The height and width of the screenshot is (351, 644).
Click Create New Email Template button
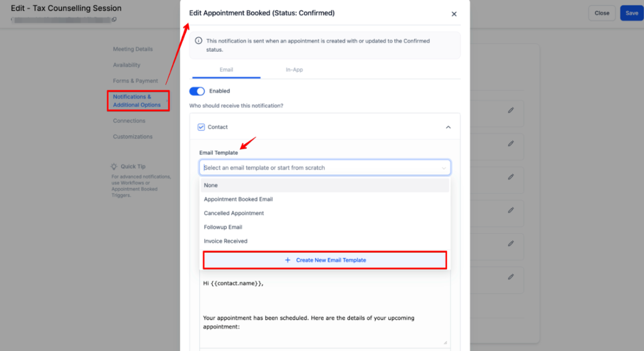pos(325,260)
